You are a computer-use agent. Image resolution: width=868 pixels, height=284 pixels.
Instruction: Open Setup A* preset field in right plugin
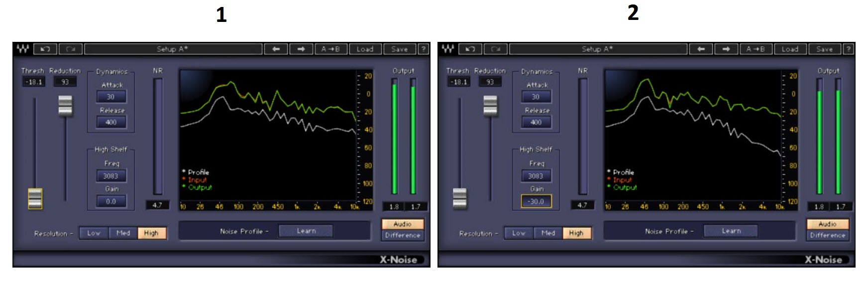pyautogui.click(x=598, y=49)
